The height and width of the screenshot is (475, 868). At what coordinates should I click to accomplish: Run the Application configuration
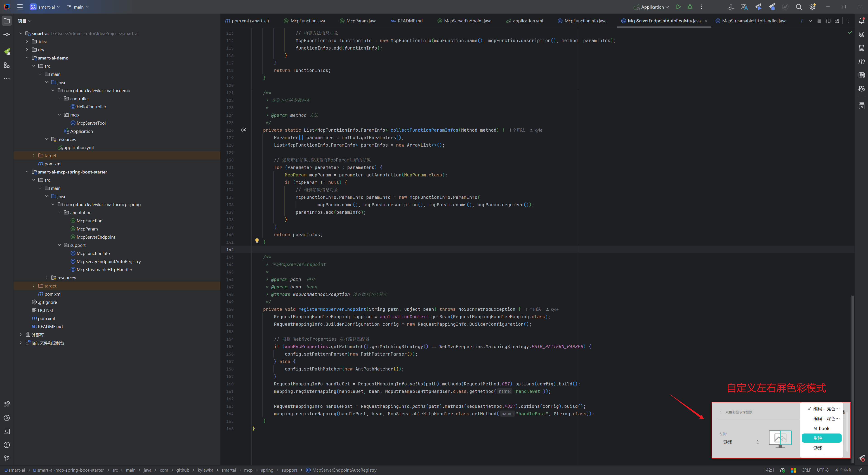678,7
